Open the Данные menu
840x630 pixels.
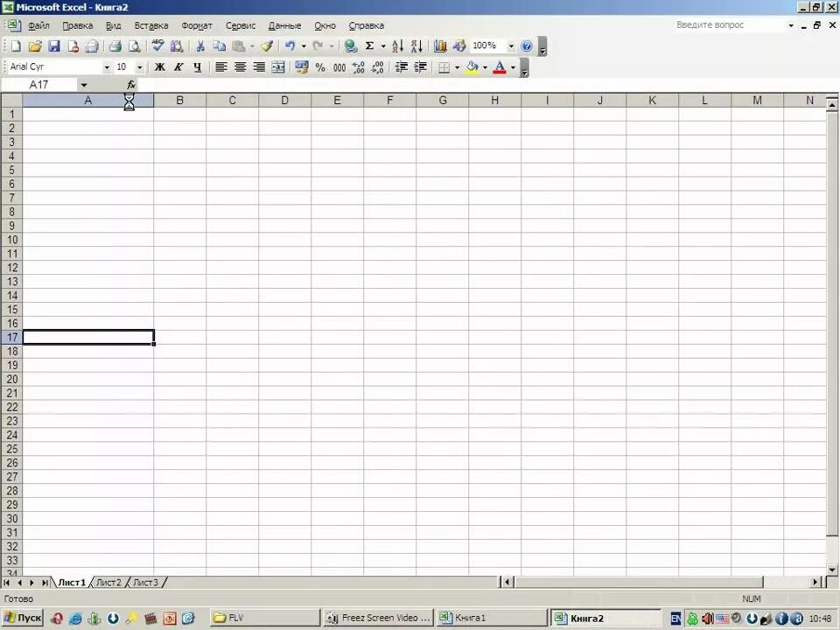tap(284, 25)
